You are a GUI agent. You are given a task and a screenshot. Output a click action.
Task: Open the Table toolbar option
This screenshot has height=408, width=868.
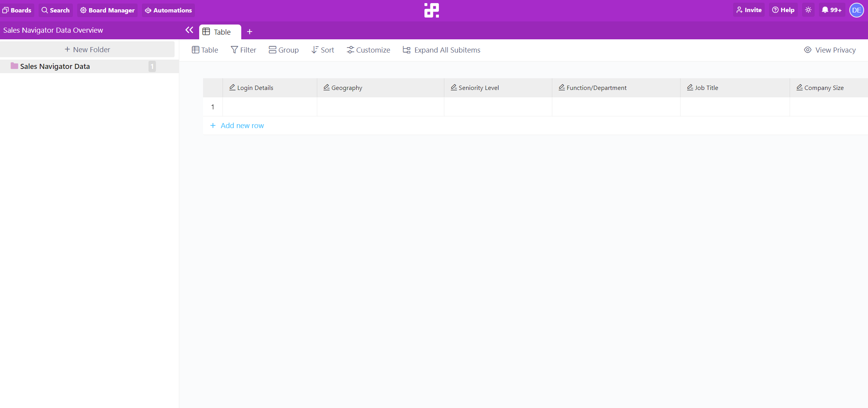(x=205, y=50)
